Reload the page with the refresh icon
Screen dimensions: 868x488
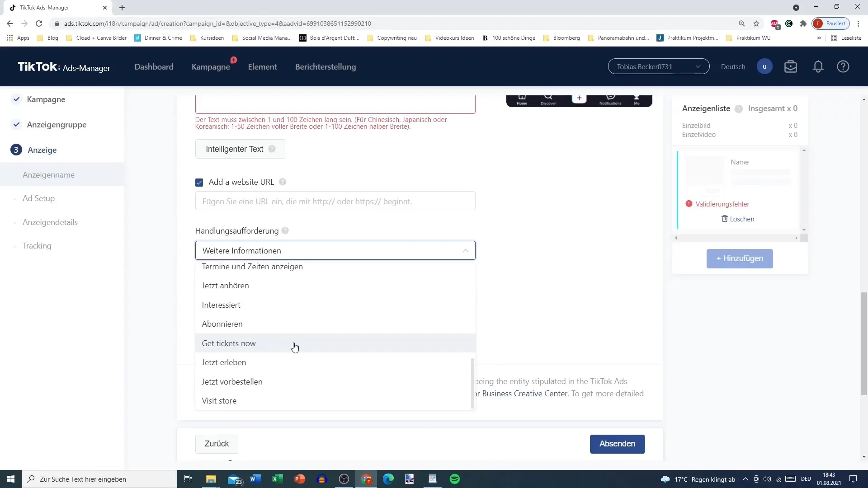[39, 23]
